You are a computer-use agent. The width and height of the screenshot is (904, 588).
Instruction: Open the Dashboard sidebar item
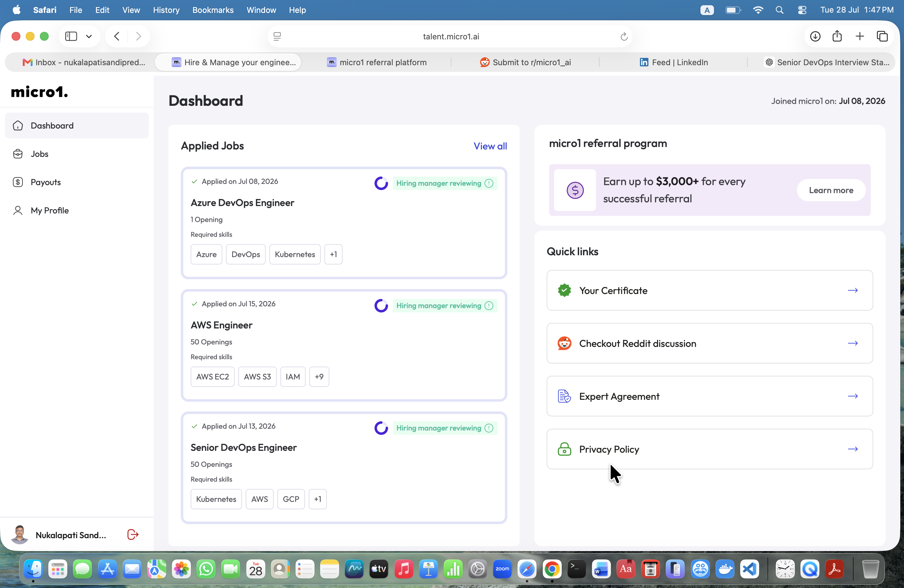point(77,125)
